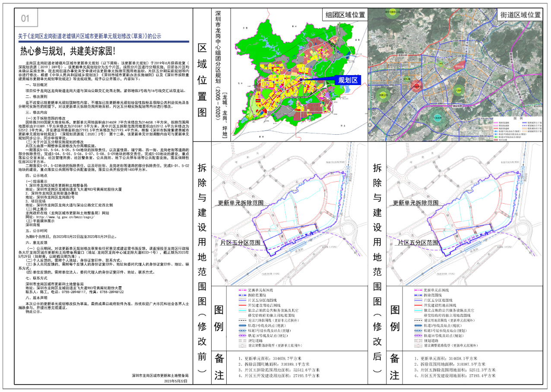Screen dimensions: 551x392
Task: Click the newspaper name "深圳商报"
Action: (33, 224)
